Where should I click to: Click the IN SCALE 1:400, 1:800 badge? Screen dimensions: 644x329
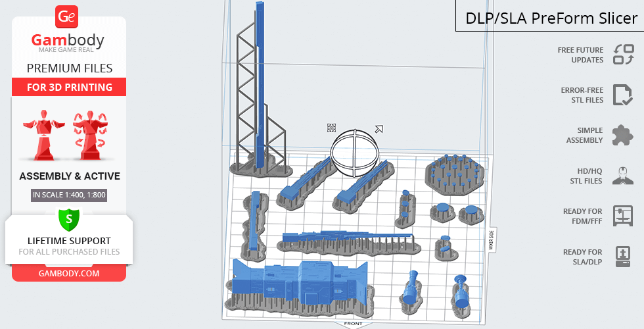click(69, 195)
